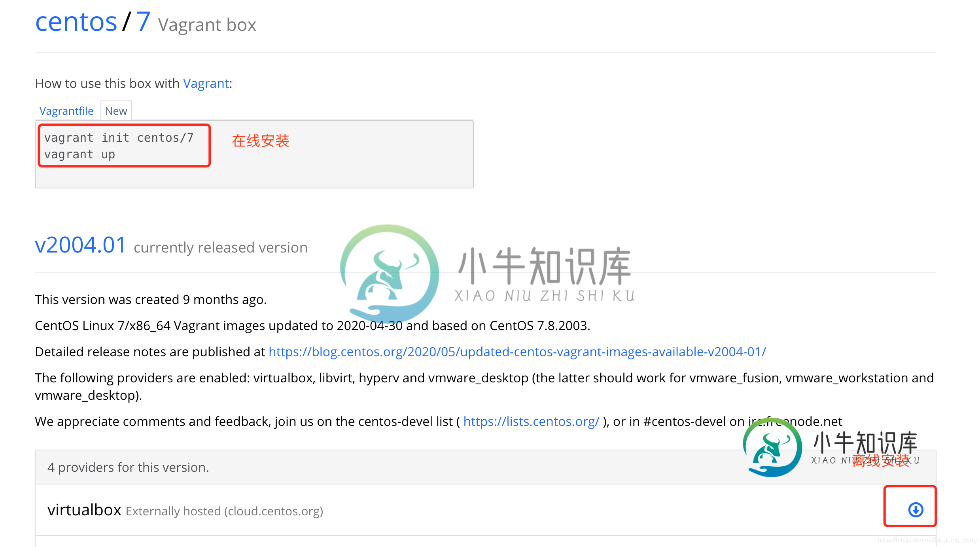The image size is (980, 547).
Task: Click 'This version was created 9 months ago.'
Action: coord(151,300)
